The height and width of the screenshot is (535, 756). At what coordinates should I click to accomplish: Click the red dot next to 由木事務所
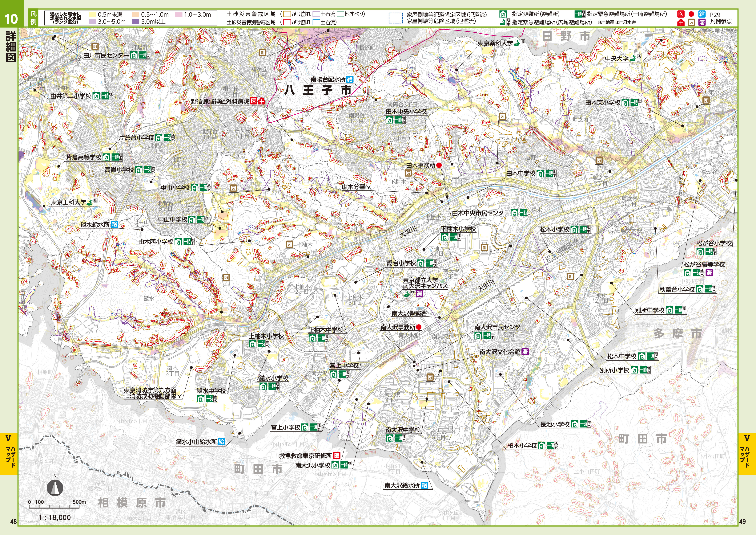439,165
